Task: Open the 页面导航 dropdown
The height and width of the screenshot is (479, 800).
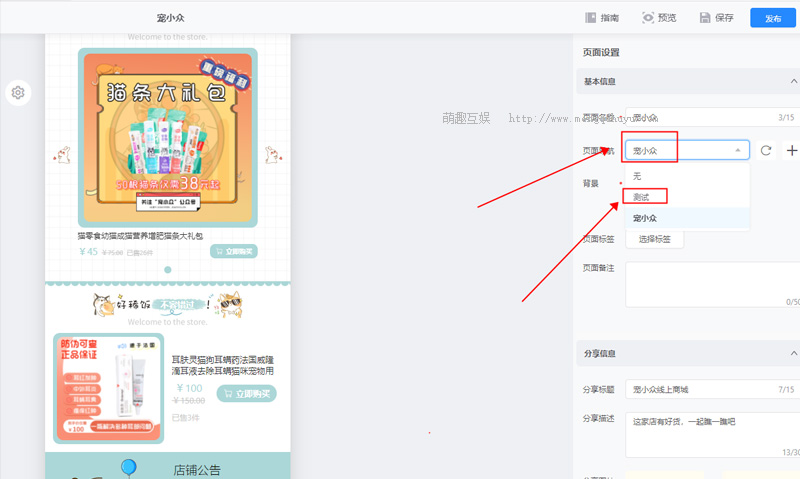Action: coord(687,150)
